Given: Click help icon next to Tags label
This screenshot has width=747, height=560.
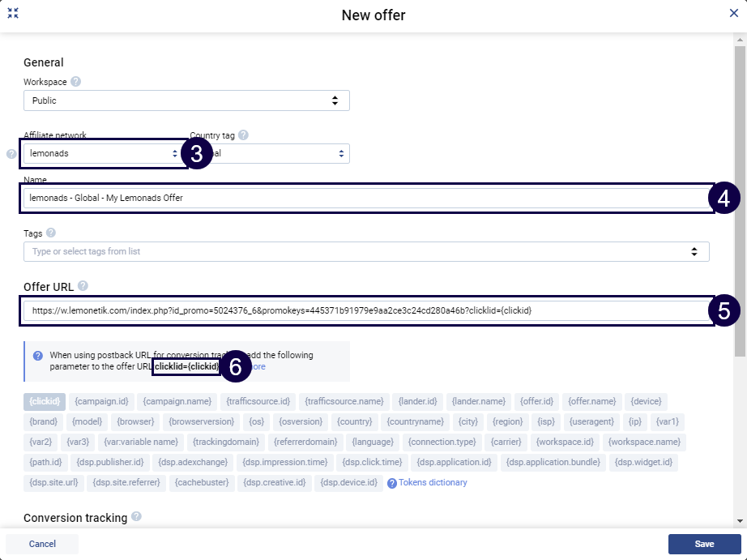Looking at the screenshot, I should click(x=51, y=233).
